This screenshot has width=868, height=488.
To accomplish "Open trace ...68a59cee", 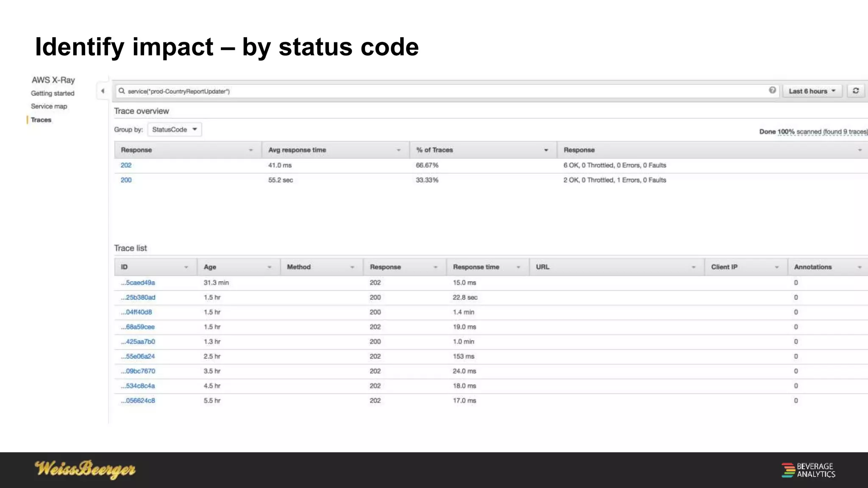I will (138, 327).
